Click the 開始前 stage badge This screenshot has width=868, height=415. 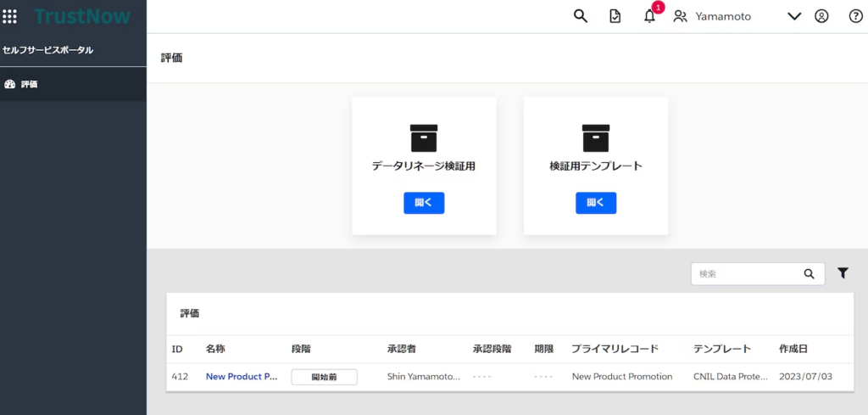click(324, 377)
